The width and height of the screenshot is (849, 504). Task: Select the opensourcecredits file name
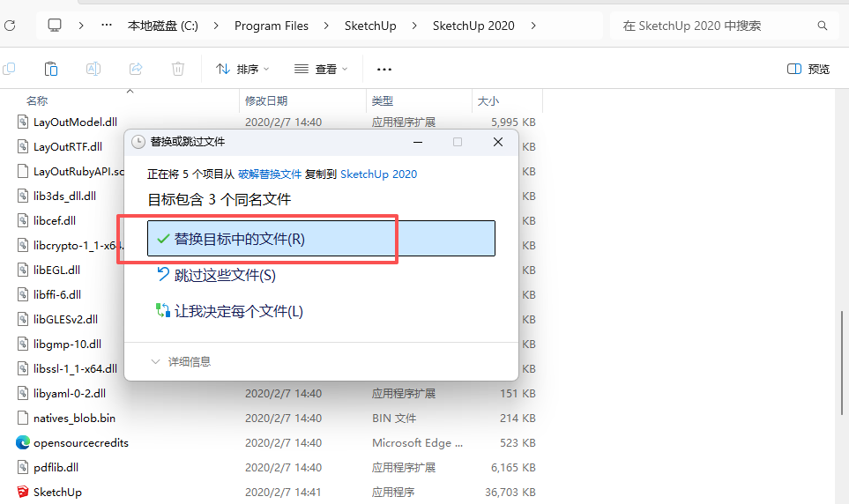pos(81,443)
